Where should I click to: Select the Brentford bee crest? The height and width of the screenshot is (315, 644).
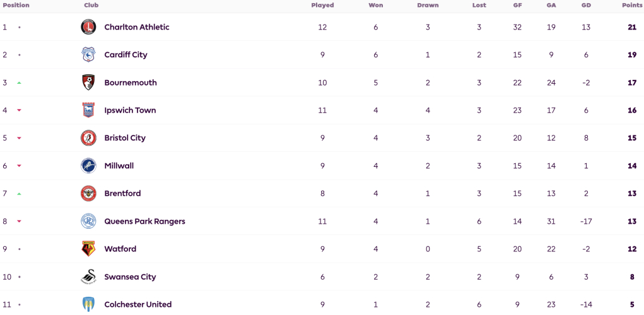(x=88, y=193)
